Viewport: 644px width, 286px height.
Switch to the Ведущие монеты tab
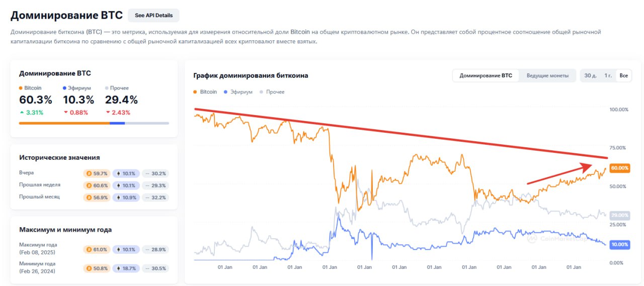coord(547,75)
